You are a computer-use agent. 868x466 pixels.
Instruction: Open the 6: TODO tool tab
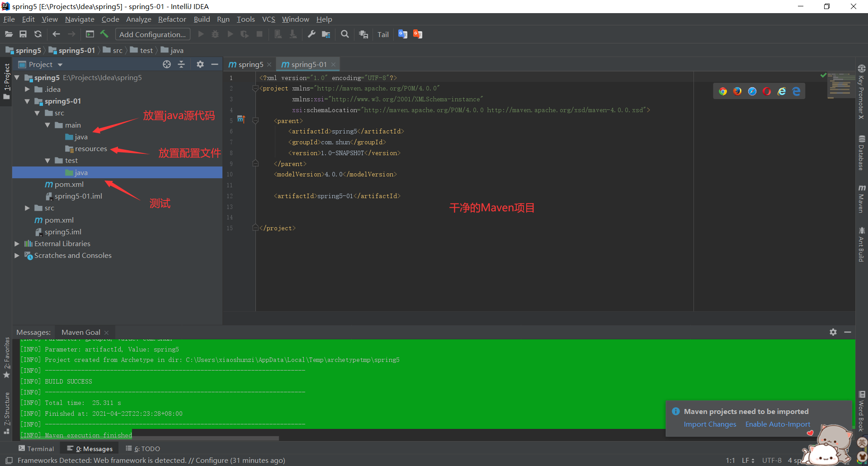pos(143,448)
